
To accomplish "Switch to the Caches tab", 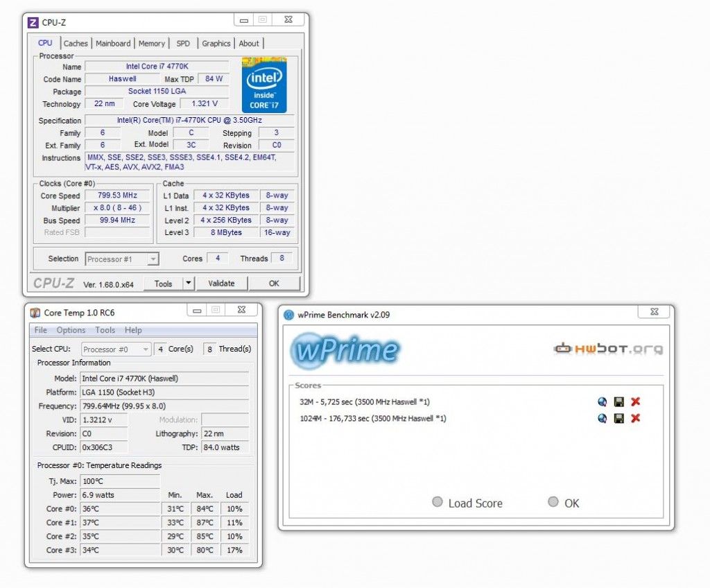I will 76,44.
